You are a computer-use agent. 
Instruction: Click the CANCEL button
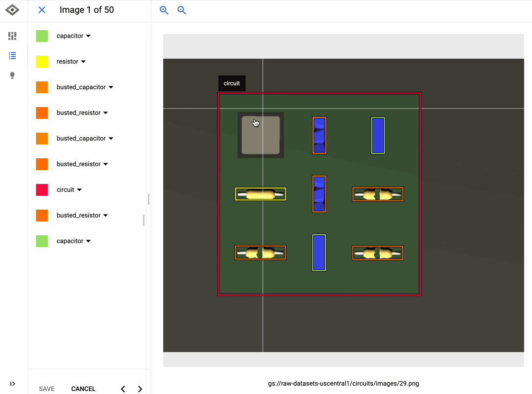(83, 389)
